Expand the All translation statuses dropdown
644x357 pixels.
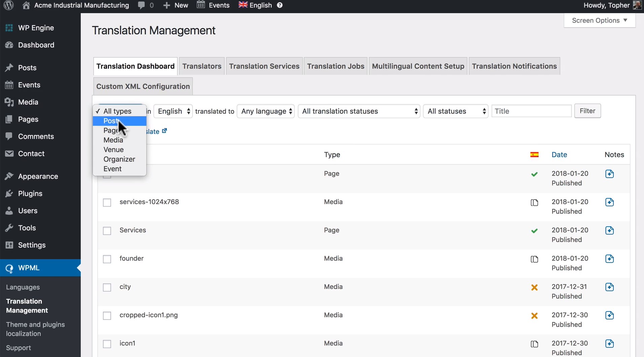(x=359, y=111)
